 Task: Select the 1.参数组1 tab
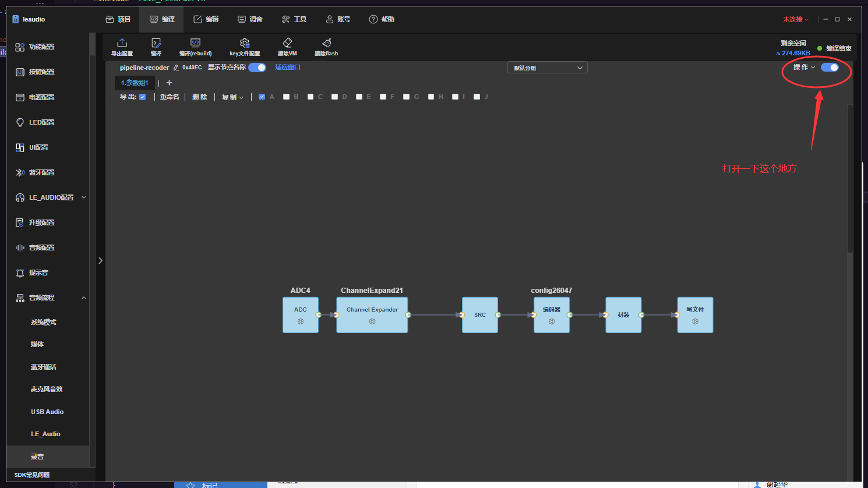(x=135, y=83)
